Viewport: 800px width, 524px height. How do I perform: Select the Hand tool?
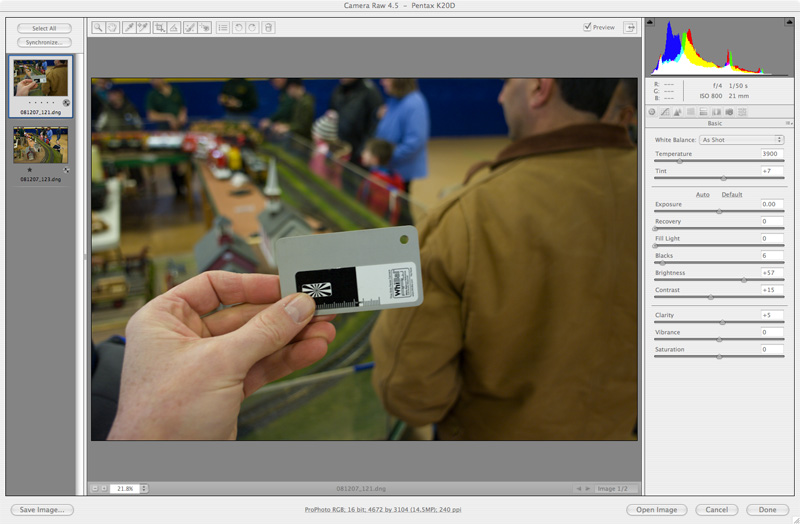tap(112, 28)
